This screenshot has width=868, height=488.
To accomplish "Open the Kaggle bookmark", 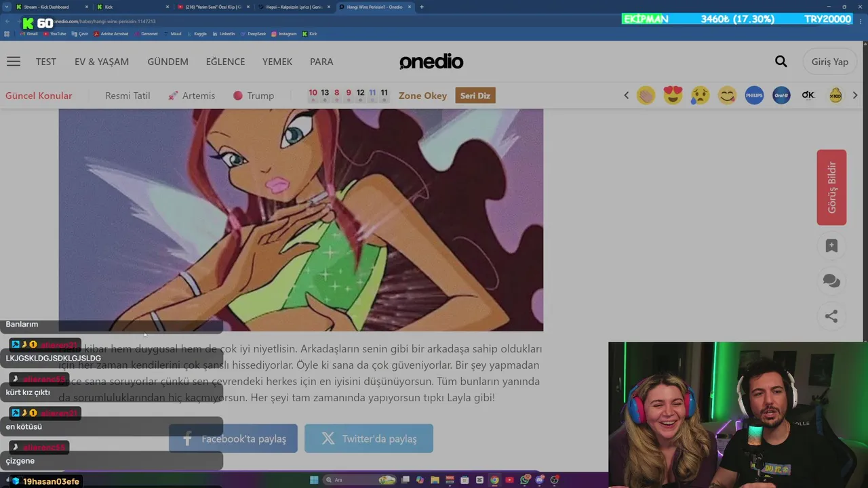I will click(196, 34).
